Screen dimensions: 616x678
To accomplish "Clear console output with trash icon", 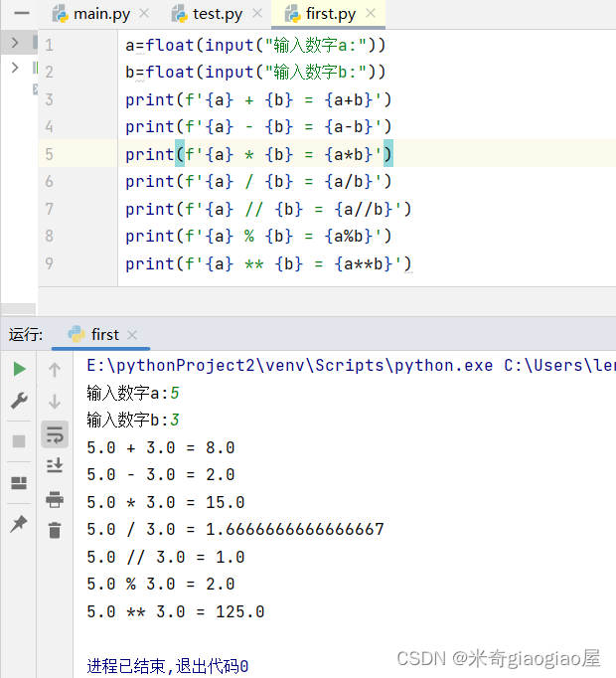I will click(x=55, y=530).
